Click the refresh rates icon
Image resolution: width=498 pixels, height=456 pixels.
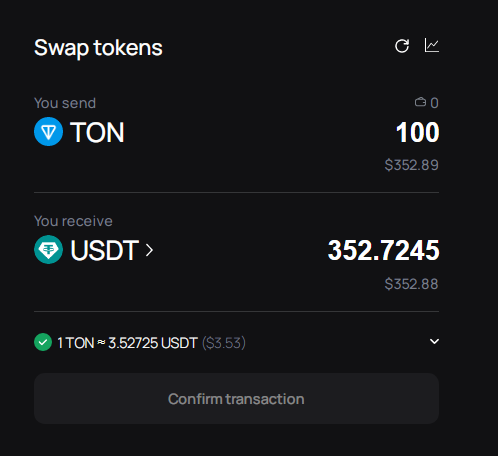click(x=402, y=46)
